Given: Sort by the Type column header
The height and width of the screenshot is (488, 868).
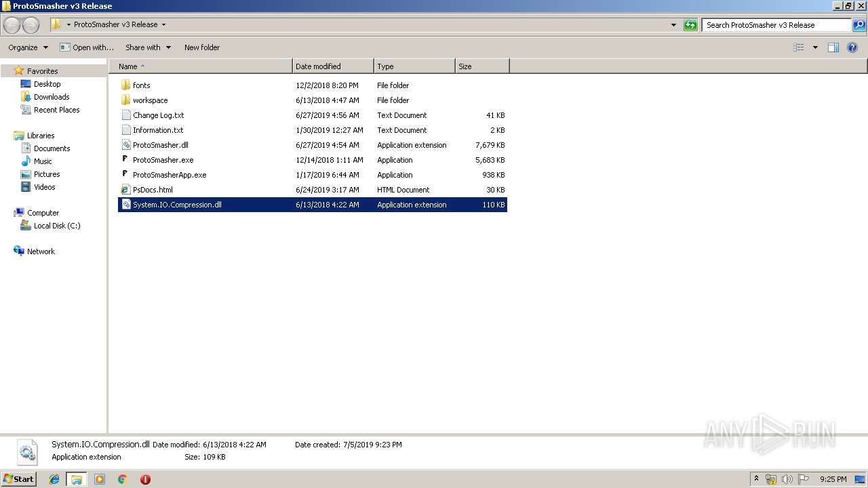Looking at the screenshot, I should (414, 66).
